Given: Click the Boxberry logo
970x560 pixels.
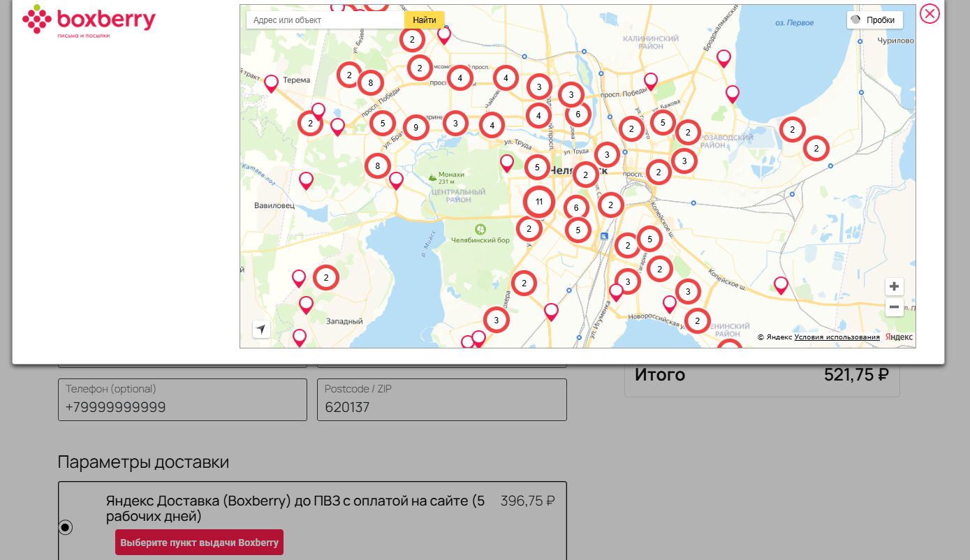Looking at the screenshot, I should 89,21.
